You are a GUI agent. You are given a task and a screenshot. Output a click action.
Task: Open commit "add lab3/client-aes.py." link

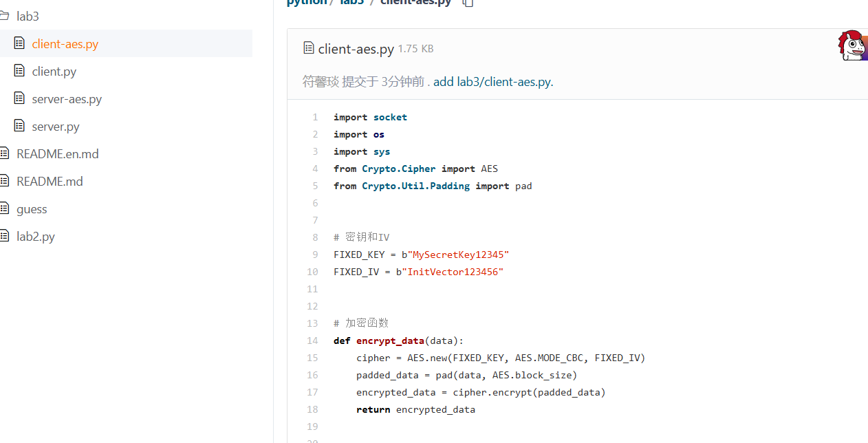coord(493,82)
